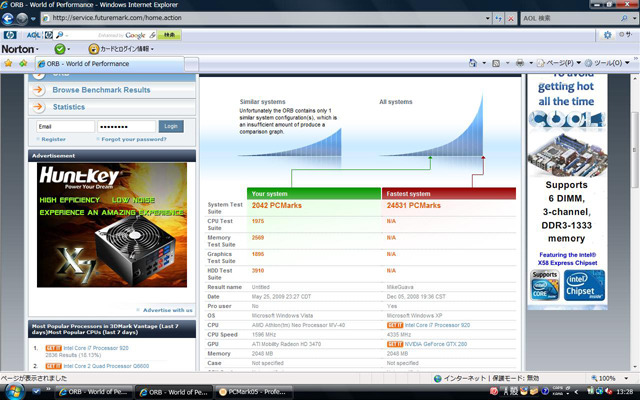Expand the Print options dropdown arrow
The image size is (640, 400).
click(x=531, y=63)
